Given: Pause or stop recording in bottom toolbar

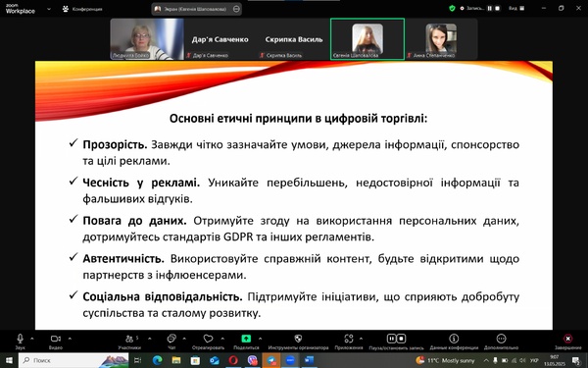Looking at the screenshot, I should (x=396, y=341).
